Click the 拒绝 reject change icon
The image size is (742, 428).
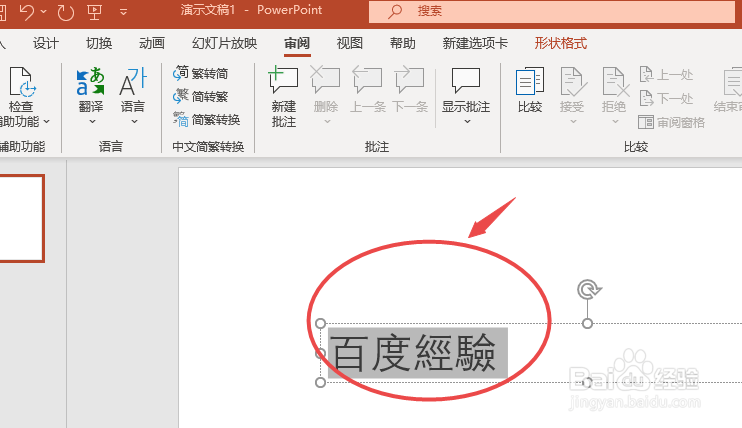click(614, 81)
